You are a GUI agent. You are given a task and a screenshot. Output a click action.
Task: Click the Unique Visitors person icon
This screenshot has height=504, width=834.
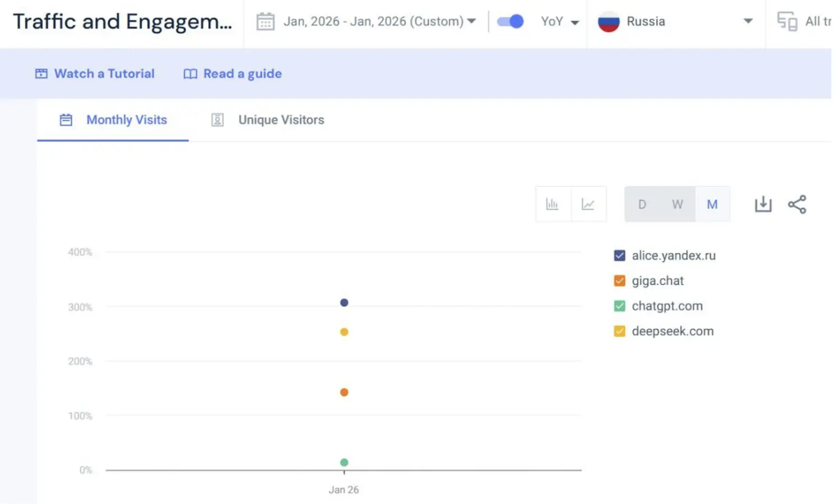tap(217, 119)
